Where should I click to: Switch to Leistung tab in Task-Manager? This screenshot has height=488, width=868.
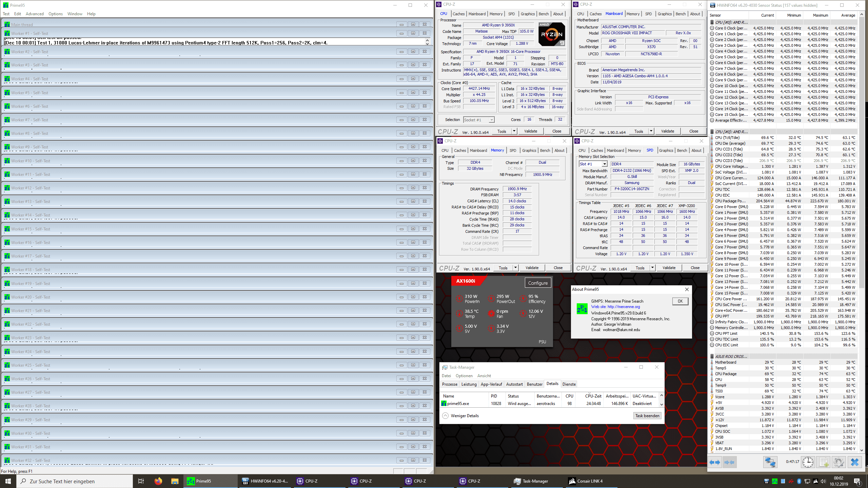coord(469,384)
